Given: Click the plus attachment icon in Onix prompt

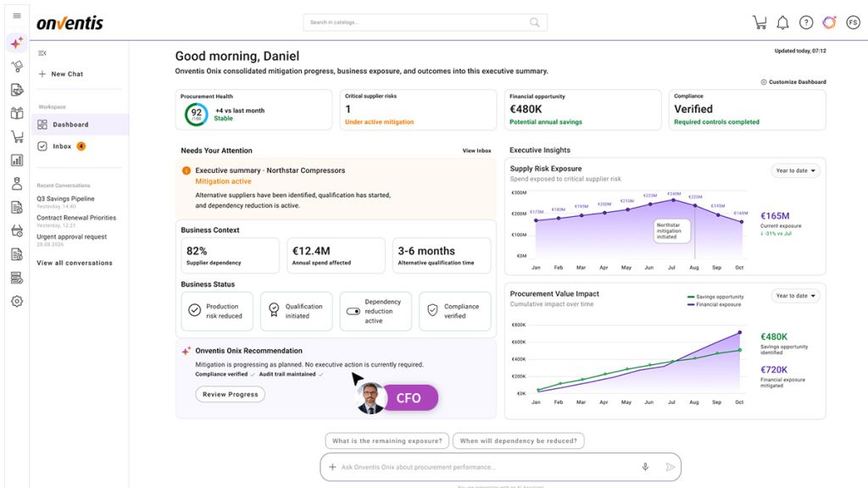Looking at the screenshot, I should 332,467.
